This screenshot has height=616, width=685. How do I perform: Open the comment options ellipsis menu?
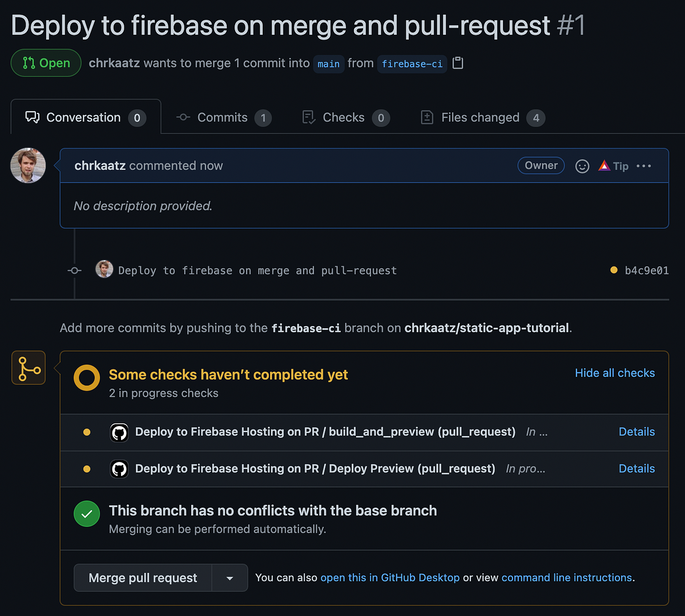pyautogui.click(x=644, y=166)
